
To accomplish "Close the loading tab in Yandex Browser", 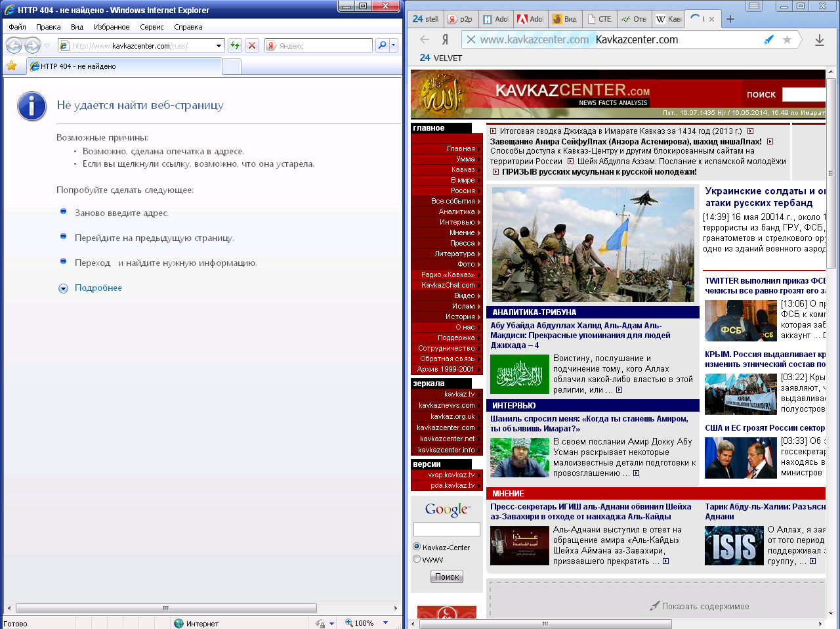I will (712, 19).
